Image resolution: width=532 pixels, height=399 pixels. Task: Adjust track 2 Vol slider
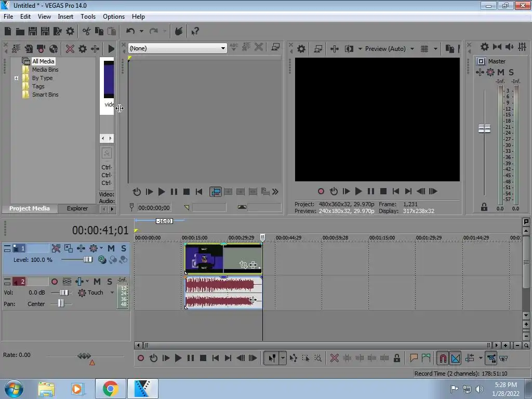(63, 292)
